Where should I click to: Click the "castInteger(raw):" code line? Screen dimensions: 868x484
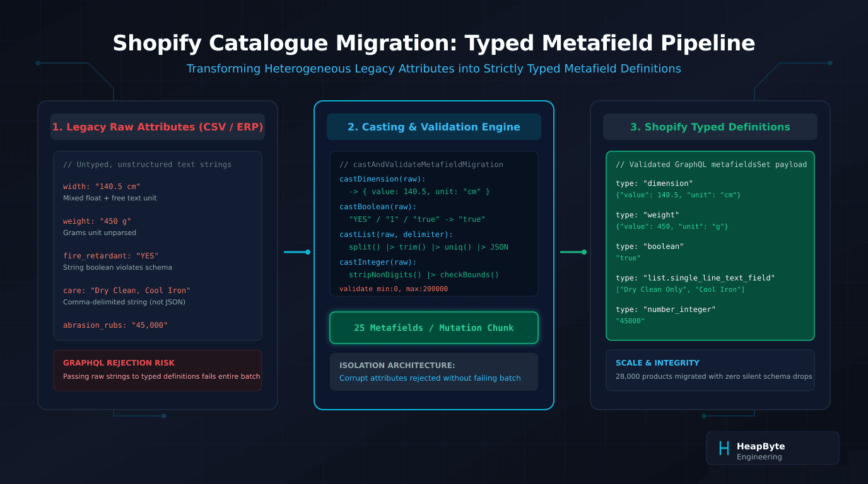tap(378, 262)
